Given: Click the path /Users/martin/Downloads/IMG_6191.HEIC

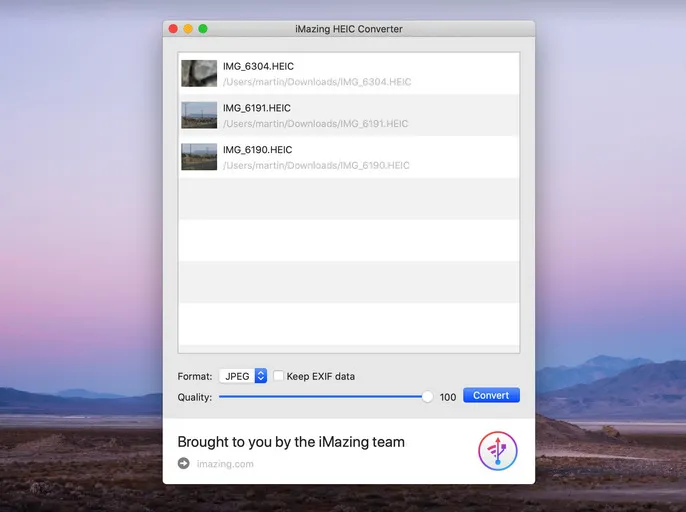Looking at the screenshot, I should 315,124.
